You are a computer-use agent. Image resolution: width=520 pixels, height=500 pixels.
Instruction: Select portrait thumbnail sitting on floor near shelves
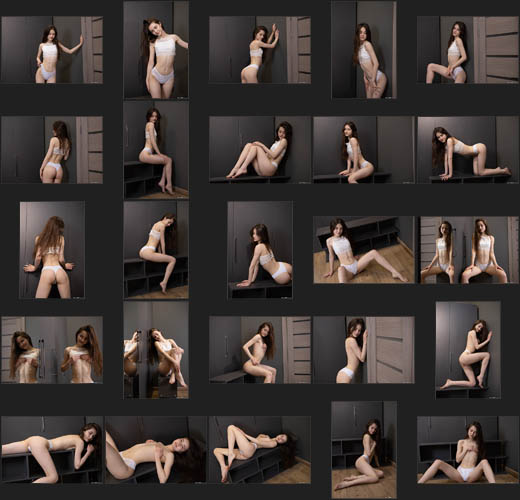(364, 450)
